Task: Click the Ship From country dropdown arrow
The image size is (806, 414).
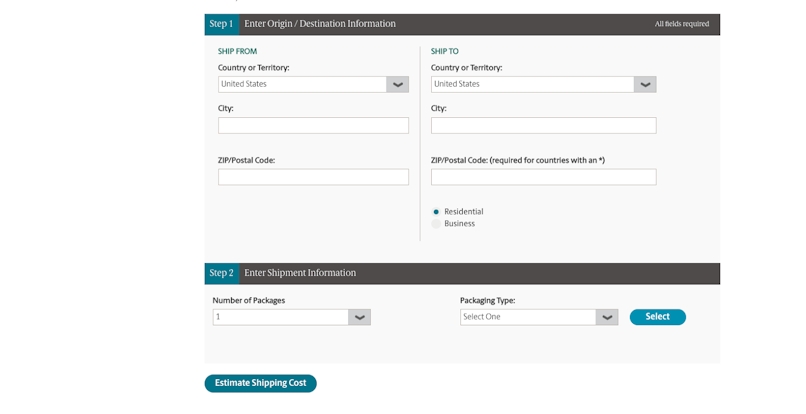Action: pos(398,85)
